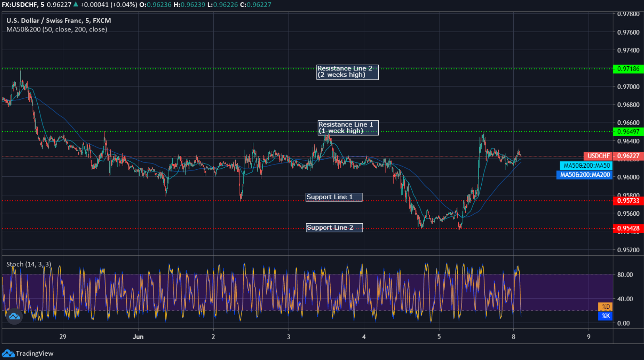
Task: Select the Support Line 2 label
Action: 334,227
